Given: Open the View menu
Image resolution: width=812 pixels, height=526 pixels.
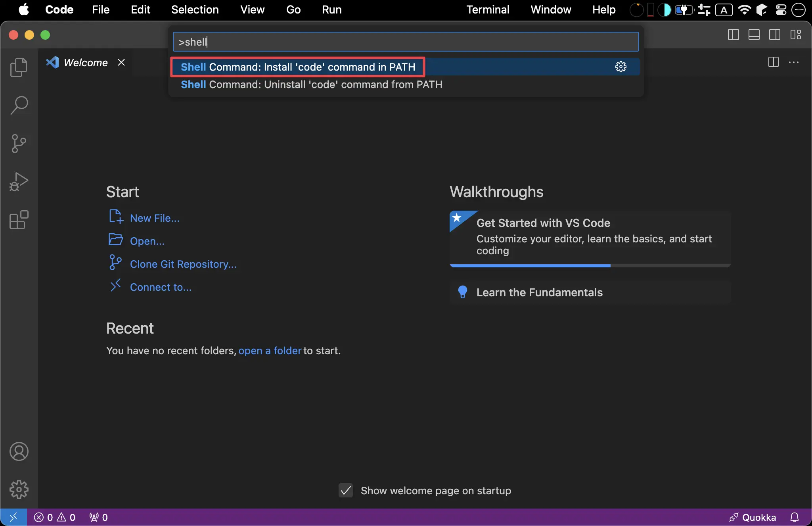Looking at the screenshot, I should [252, 10].
